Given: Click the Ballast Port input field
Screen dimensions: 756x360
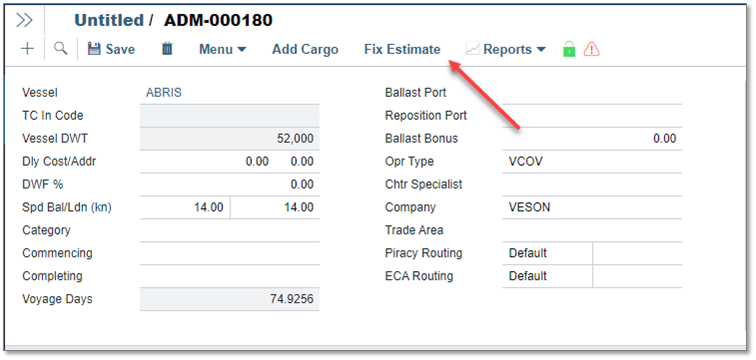Looking at the screenshot, I should click(592, 93).
